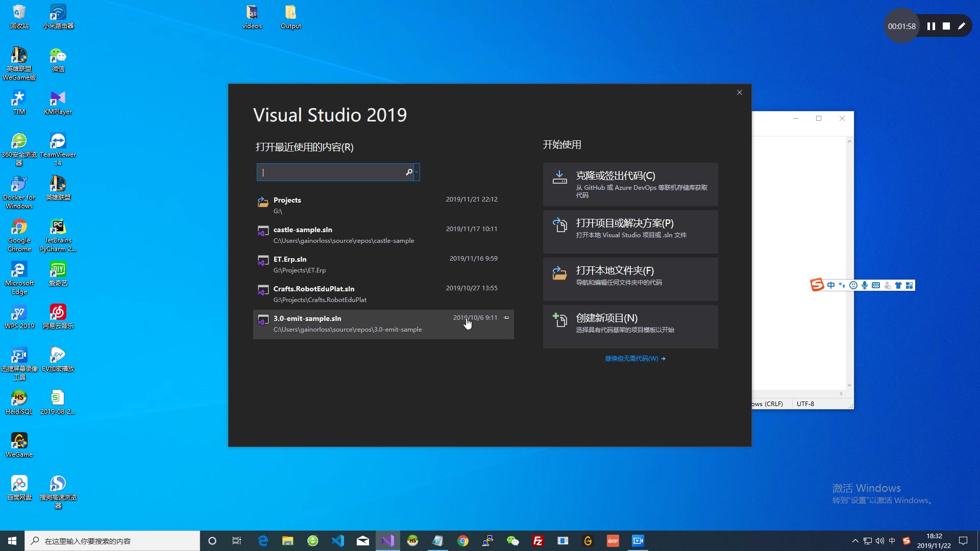Open Crafts.RobotEduPlat.sln recent solution
The image size is (980, 551).
point(383,294)
